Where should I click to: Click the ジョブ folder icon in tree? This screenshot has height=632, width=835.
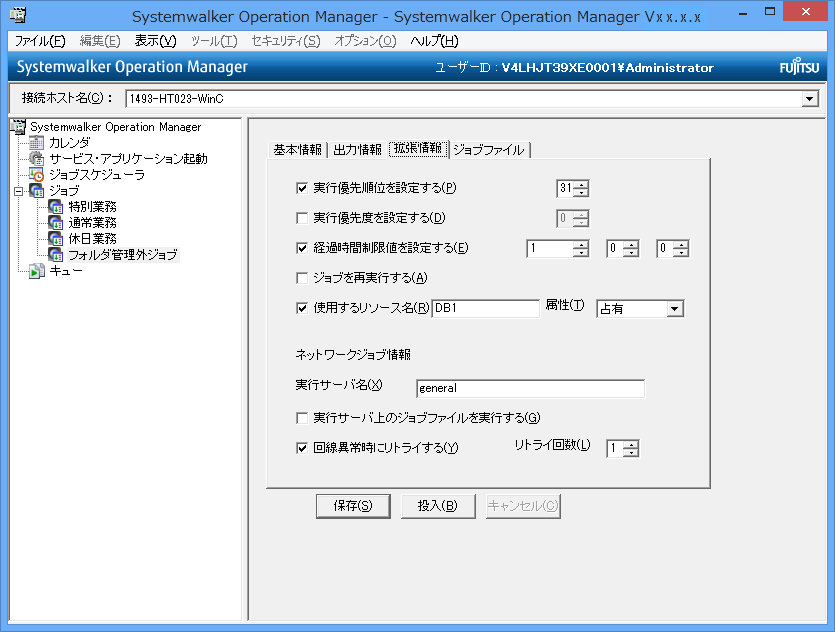(x=37, y=191)
